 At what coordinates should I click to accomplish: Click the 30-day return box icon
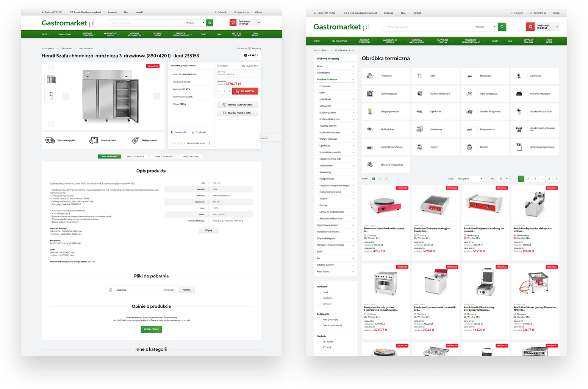pyautogui.click(x=94, y=140)
